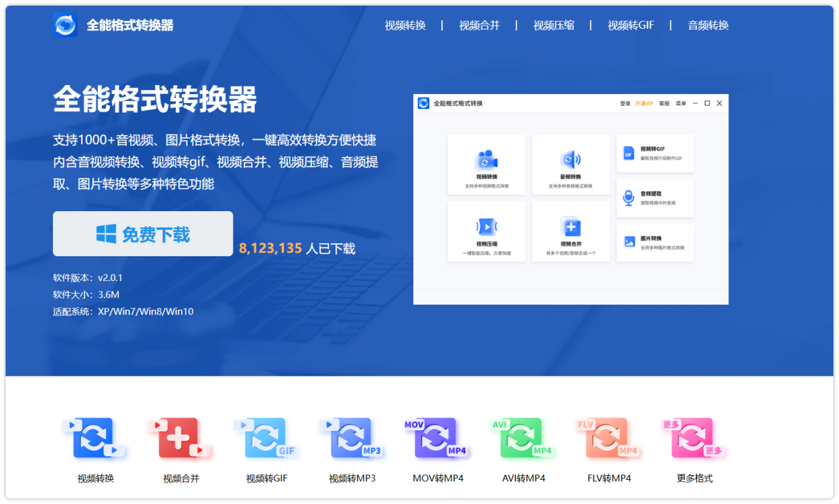This screenshot has width=839, height=504.
Task: Click the 免费下载 download button
Action: [143, 234]
